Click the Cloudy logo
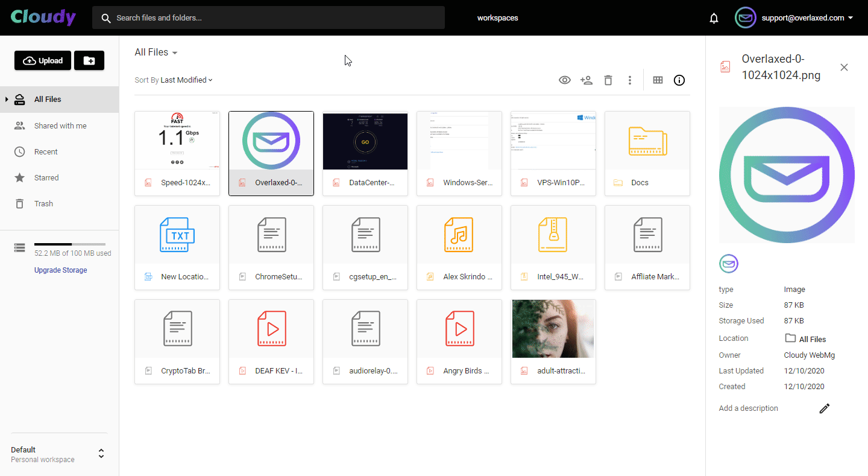Image resolution: width=868 pixels, height=476 pixels. (x=43, y=17)
